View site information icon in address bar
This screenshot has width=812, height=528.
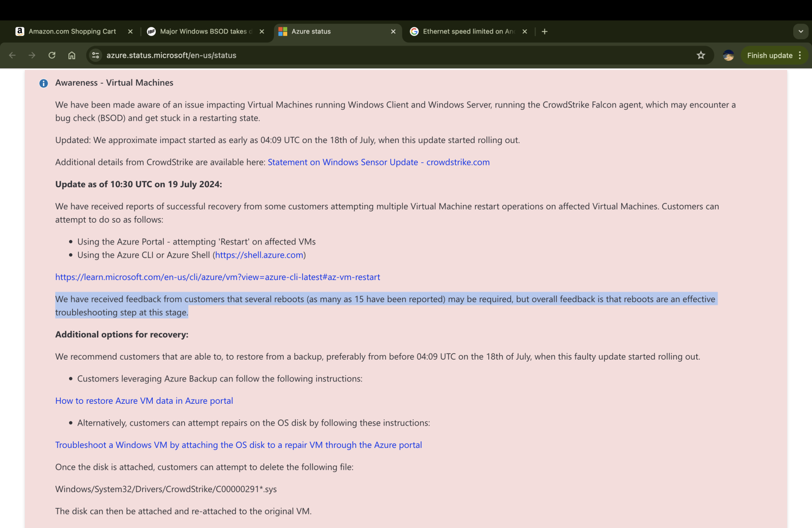click(x=95, y=55)
